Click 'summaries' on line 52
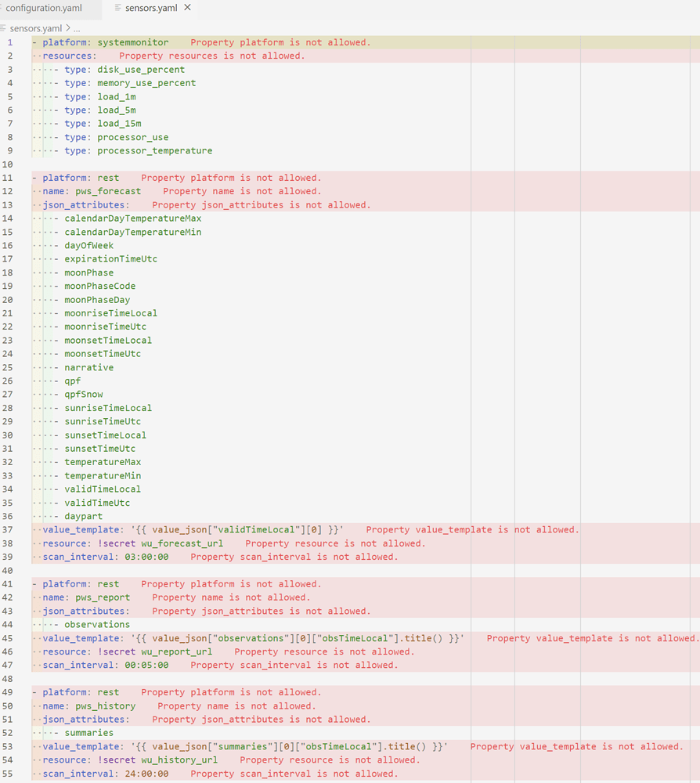 tap(92, 733)
